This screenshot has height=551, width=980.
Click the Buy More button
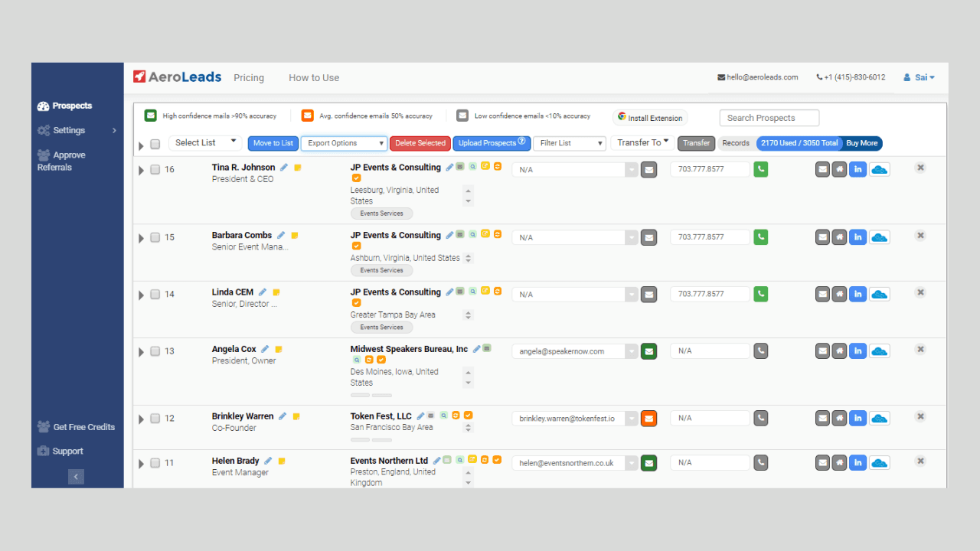coord(862,143)
